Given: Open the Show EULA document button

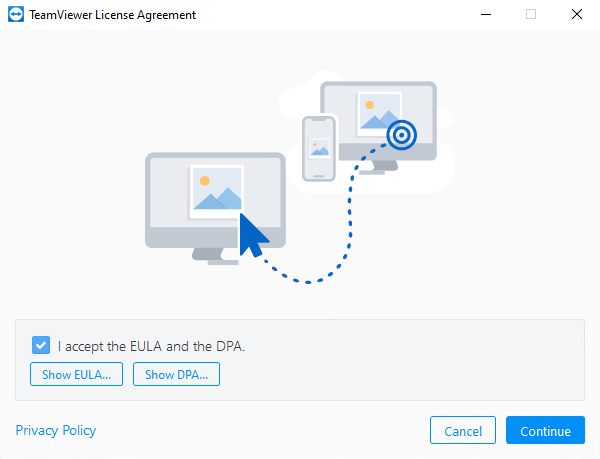Looking at the screenshot, I should click(x=77, y=375).
